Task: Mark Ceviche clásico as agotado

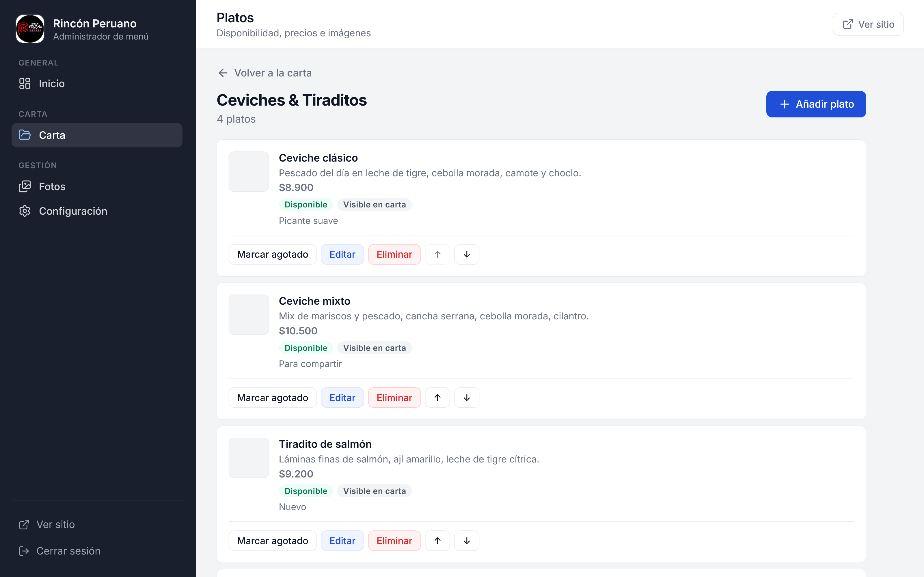Action: pyautogui.click(x=273, y=254)
